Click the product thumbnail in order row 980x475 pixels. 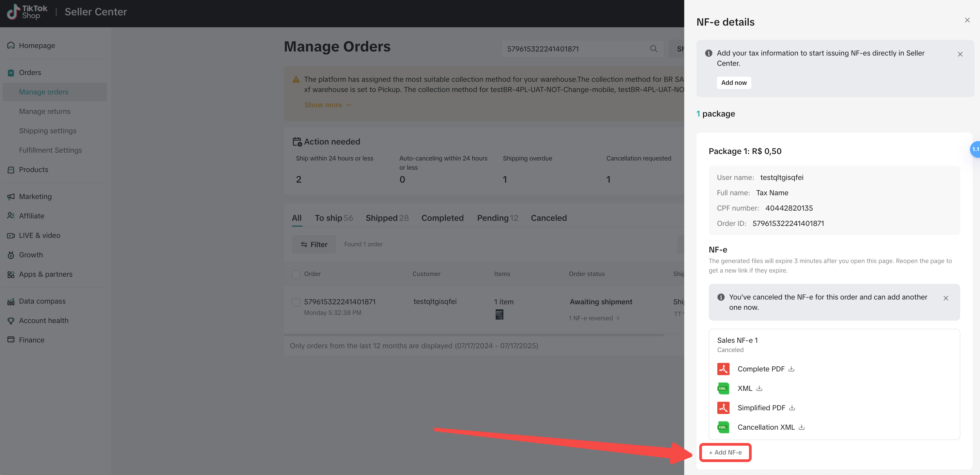[499, 315]
